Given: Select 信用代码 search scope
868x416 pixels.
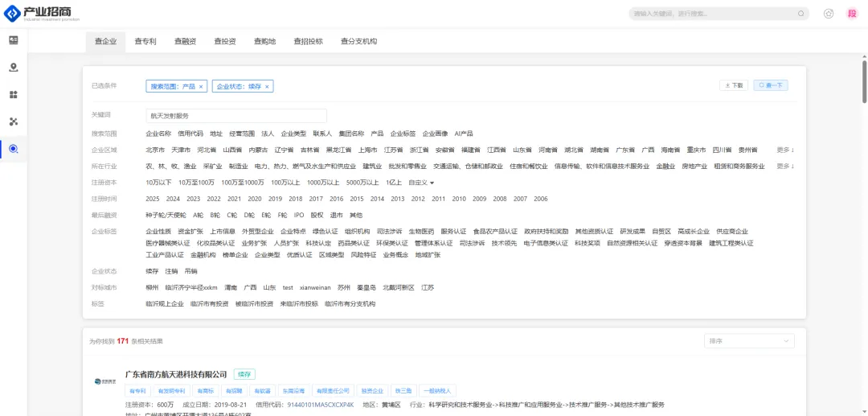Looking at the screenshot, I should (190, 134).
